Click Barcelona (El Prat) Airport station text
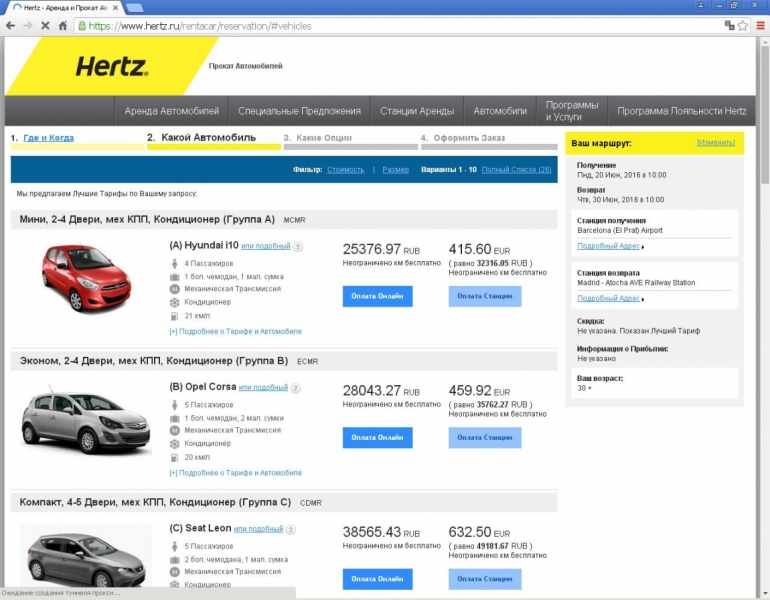Image resolution: width=770 pixels, height=600 pixels. [620, 230]
